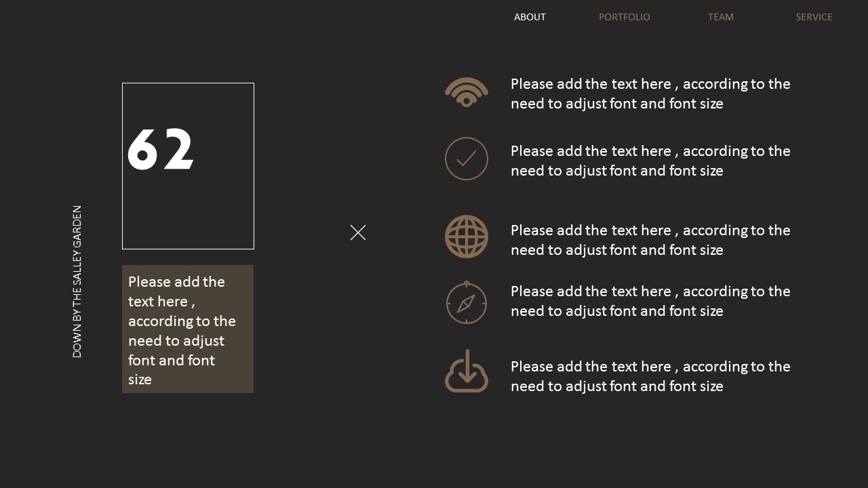Click the globe icon
The image size is (868, 488).
coord(467,237)
